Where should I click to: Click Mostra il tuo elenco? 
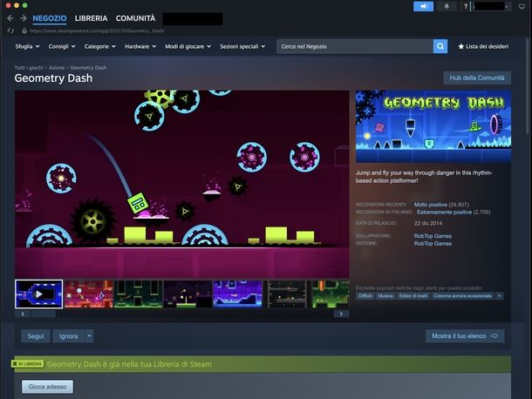click(x=465, y=336)
